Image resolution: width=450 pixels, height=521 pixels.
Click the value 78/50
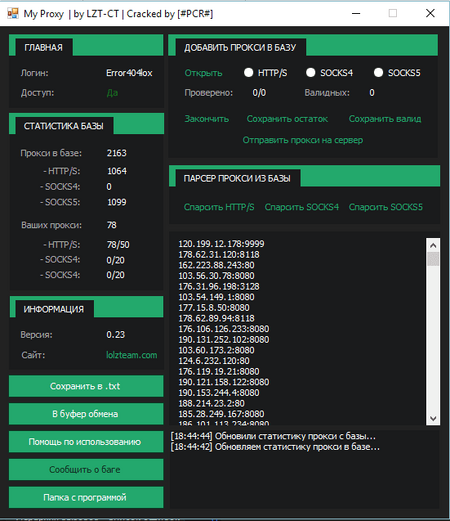tap(118, 245)
